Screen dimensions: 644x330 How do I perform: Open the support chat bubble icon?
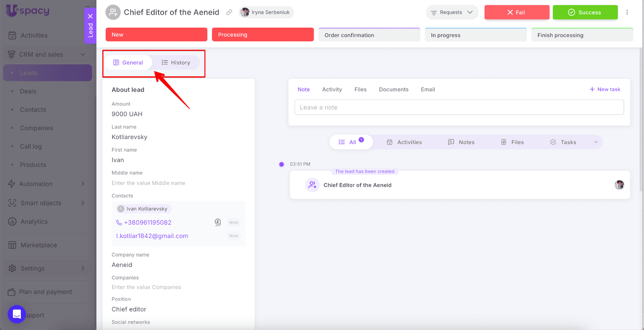pyautogui.click(x=17, y=314)
